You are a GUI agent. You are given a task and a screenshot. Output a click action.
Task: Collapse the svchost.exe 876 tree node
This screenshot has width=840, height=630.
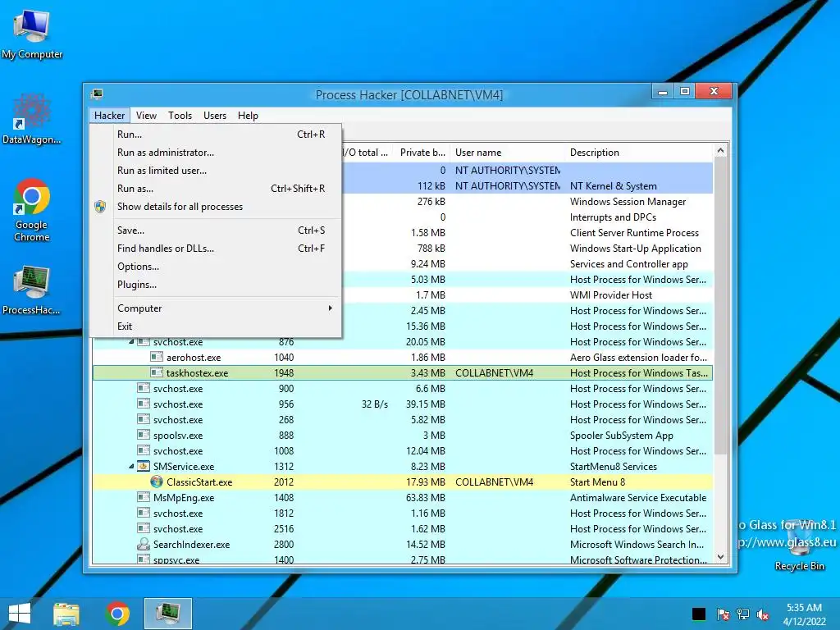tap(131, 342)
